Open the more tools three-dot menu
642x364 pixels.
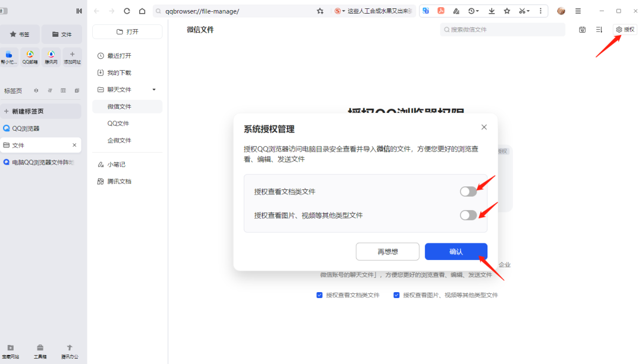(540, 11)
